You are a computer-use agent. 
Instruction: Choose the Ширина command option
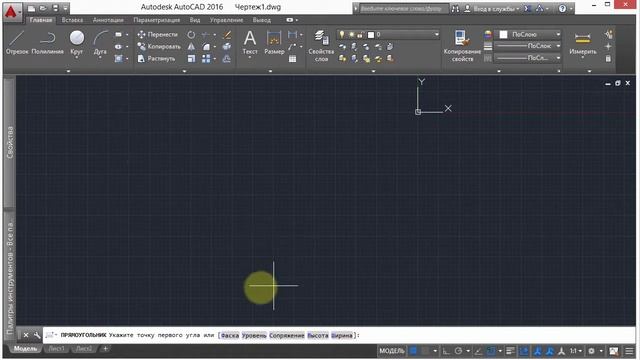click(x=342, y=335)
